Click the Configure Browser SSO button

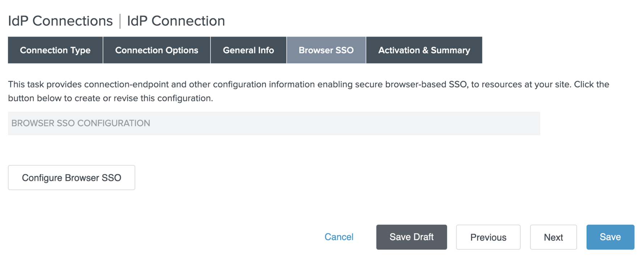[72, 178]
